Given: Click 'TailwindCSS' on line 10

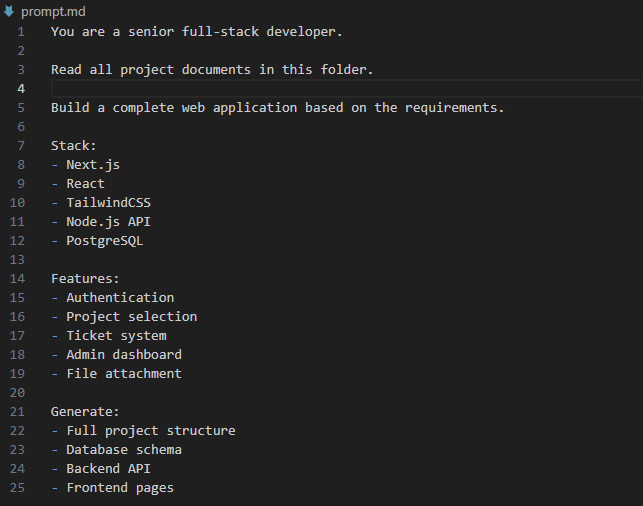Looking at the screenshot, I should (109, 203).
